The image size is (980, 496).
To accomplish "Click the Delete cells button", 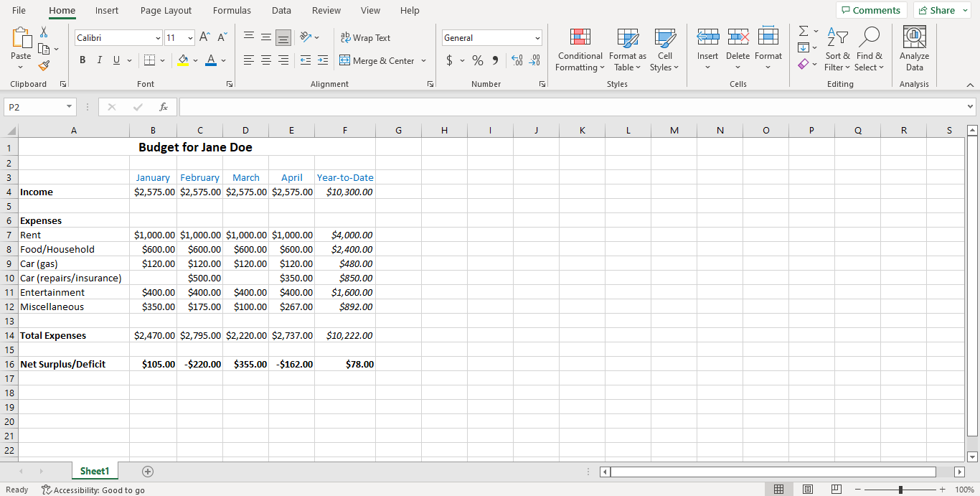I will pos(738,49).
